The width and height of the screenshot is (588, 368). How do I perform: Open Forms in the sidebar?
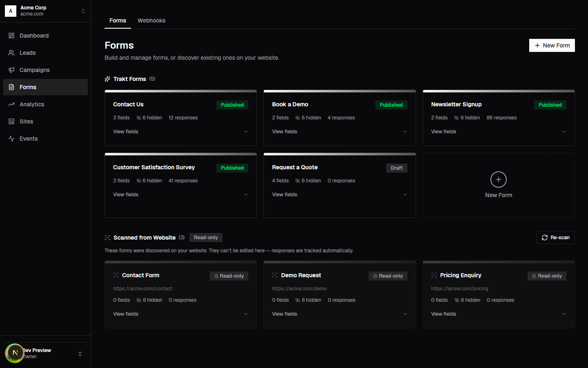pyautogui.click(x=45, y=87)
